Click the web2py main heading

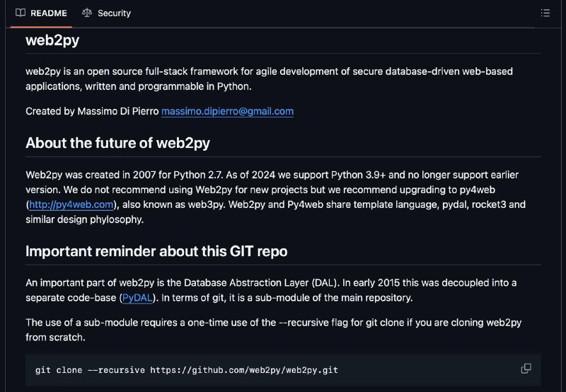pos(52,40)
